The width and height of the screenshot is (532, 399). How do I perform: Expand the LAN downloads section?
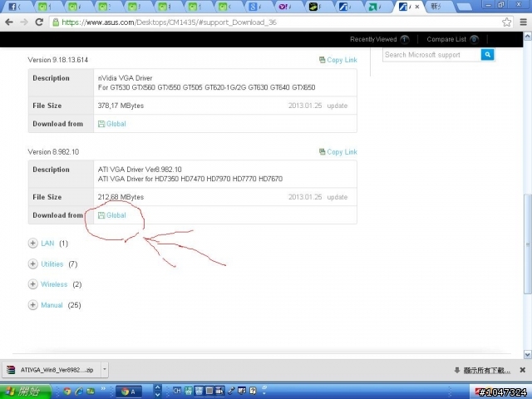tap(32, 244)
